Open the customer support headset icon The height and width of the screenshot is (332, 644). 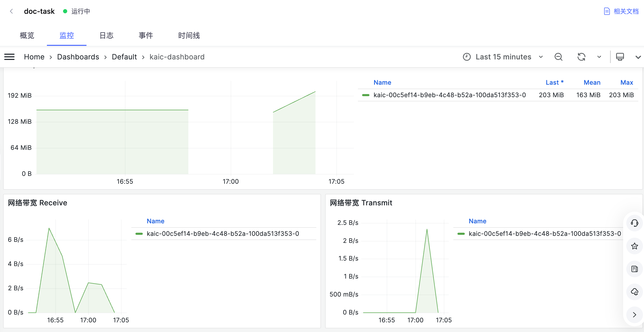point(634,223)
